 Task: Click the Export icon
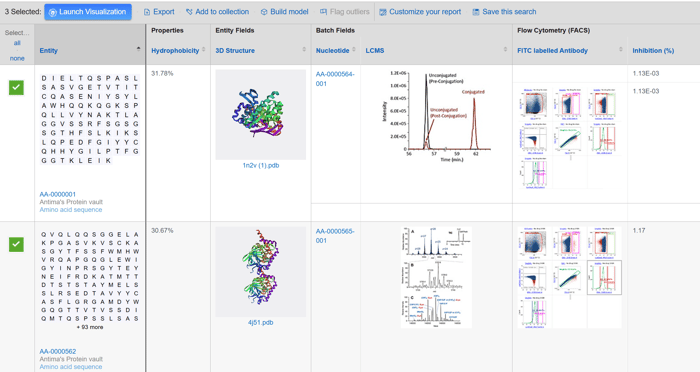click(147, 12)
